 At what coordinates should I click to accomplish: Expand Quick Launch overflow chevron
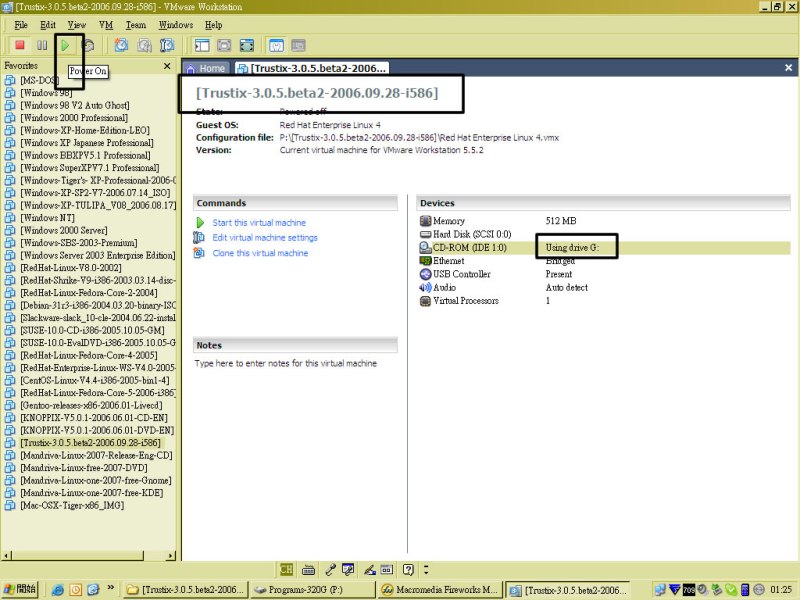point(111,588)
